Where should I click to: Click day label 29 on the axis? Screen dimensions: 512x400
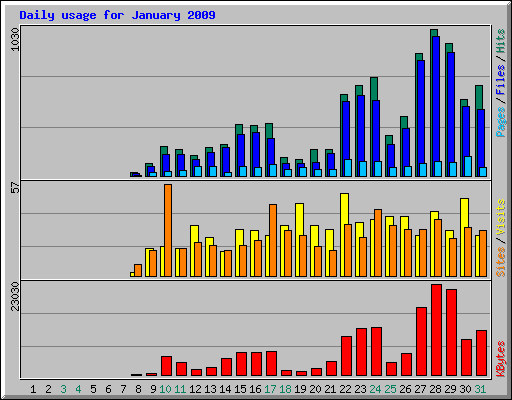coord(450,389)
